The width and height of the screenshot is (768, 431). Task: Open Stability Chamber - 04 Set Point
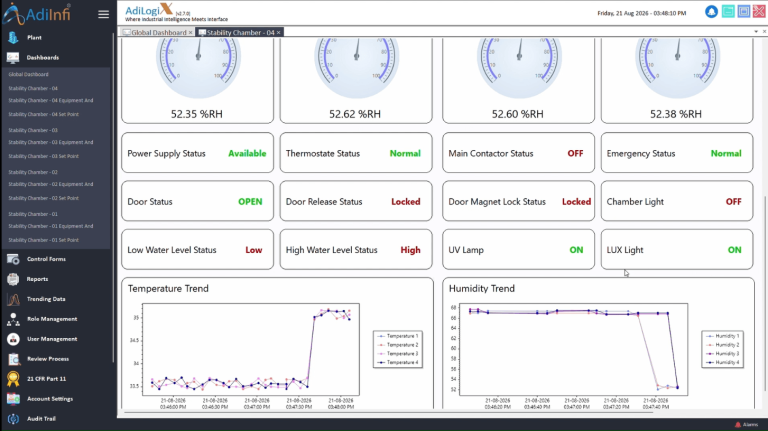coord(43,114)
